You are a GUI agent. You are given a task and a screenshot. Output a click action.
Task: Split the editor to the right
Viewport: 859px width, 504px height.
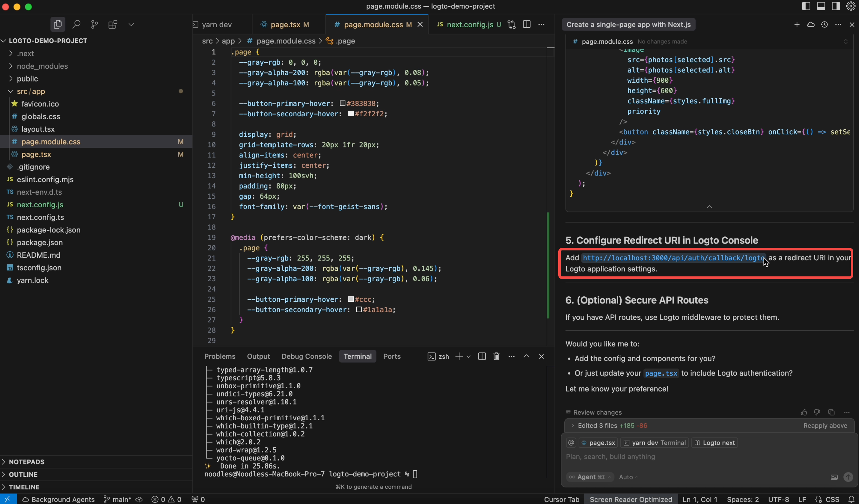[x=527, y=24]
